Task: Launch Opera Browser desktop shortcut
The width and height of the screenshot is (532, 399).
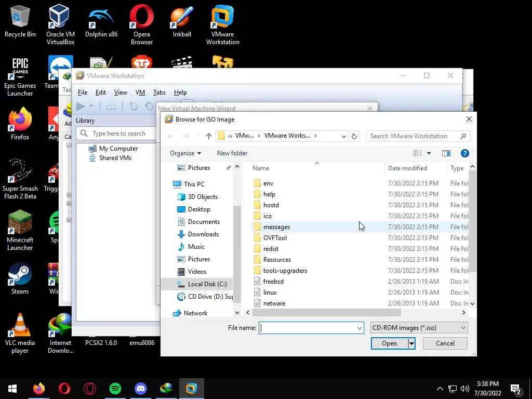Action: 142,24
